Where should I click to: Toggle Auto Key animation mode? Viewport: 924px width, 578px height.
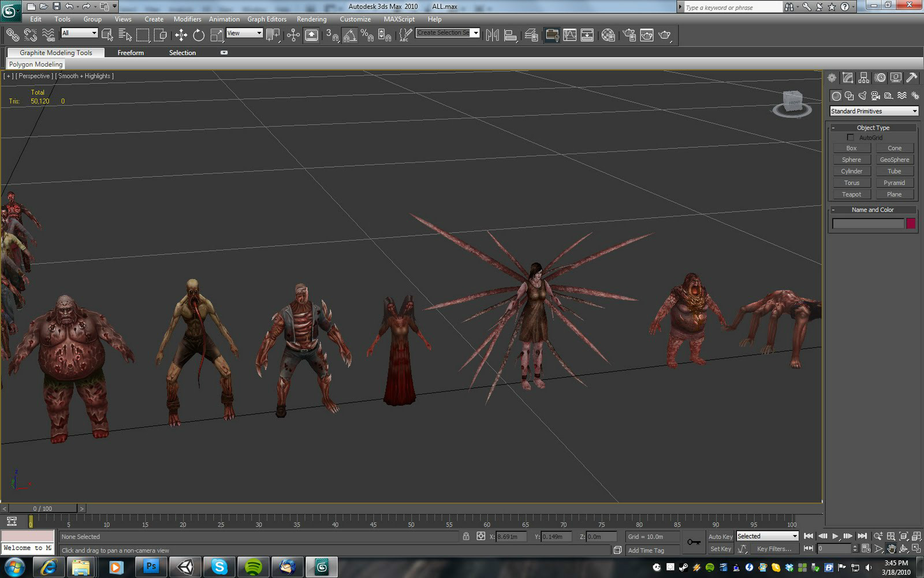720,536
